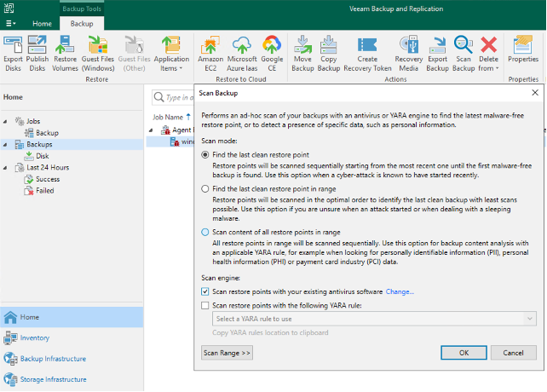Restore to Amazon EC2
Image resolution: width=547 pixels, height=392 pixels.
coord(210,54)
